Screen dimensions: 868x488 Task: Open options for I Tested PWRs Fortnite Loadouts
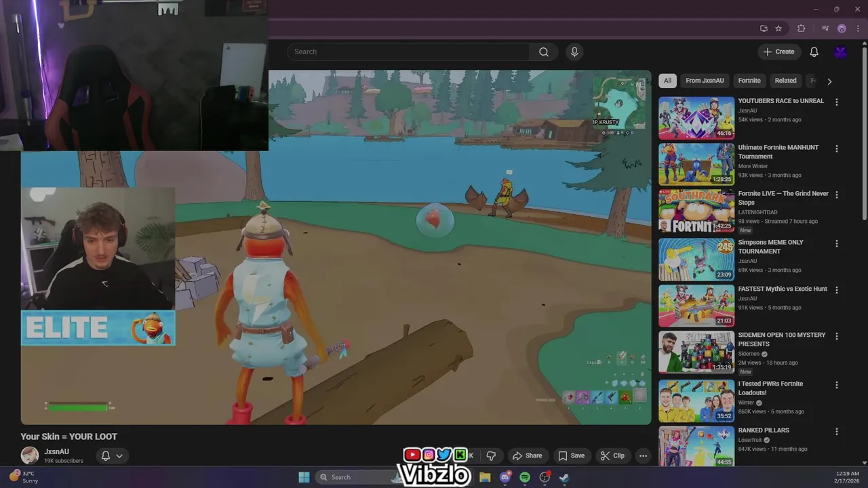click(x=836, y=385)
